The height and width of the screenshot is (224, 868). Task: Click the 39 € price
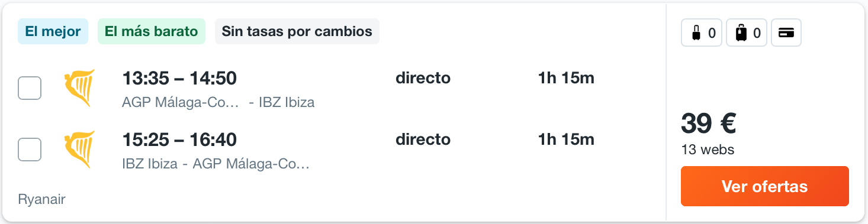pyautogui.click(x=708, y=124)
